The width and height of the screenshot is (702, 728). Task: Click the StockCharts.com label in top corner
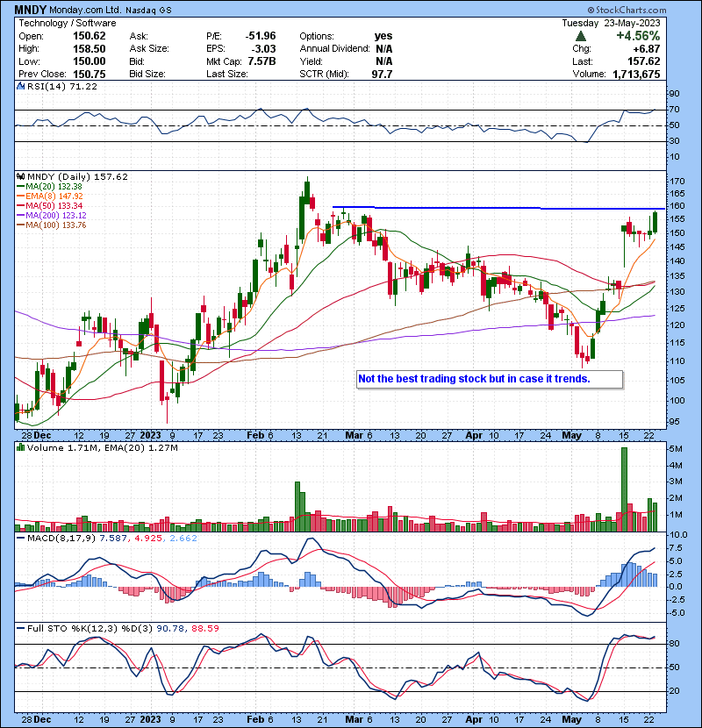click(627, 10)
